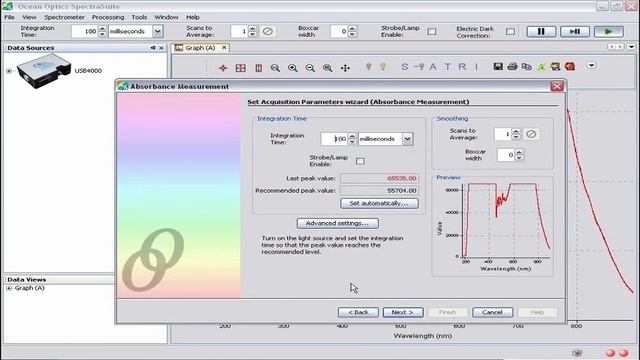Image resolution: width=640 pixels, height=360 pixels.
Task: Cancel the Absorbance Measurement wizard
Action: pos(493,312)
